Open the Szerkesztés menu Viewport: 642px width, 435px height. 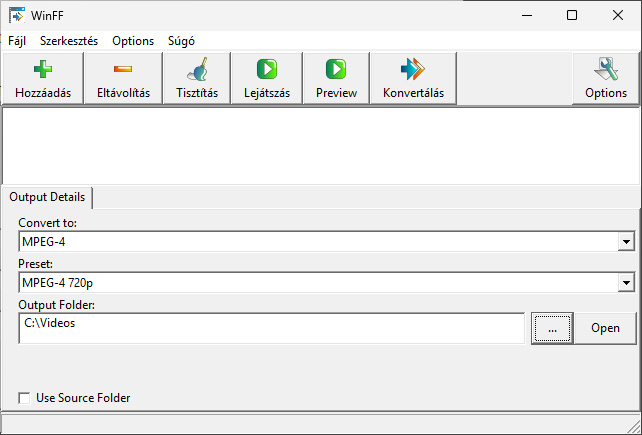[69, 41]
